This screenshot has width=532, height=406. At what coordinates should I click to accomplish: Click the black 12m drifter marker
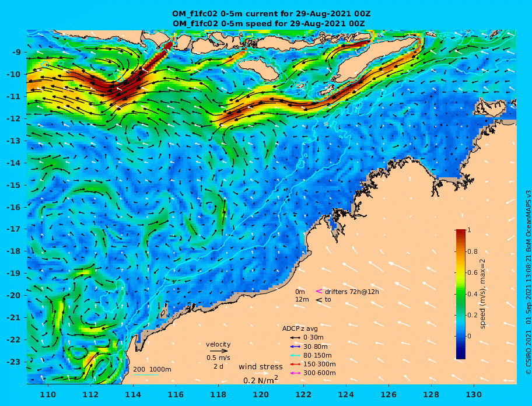(319, 300)
